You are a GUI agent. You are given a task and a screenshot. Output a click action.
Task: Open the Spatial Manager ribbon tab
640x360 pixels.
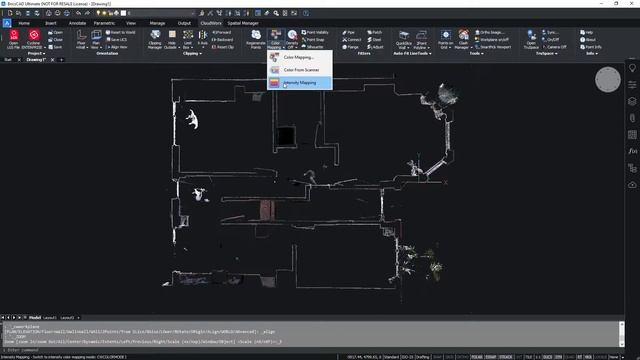243,23
